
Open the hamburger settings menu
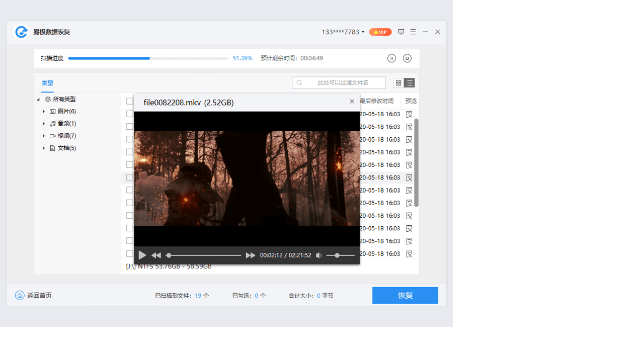coord(413,32)
